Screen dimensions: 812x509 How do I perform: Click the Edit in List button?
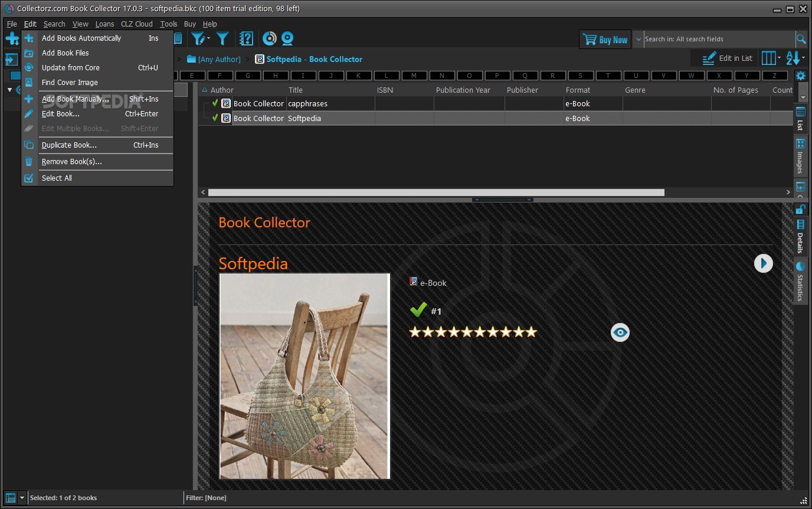coord(726,58)
